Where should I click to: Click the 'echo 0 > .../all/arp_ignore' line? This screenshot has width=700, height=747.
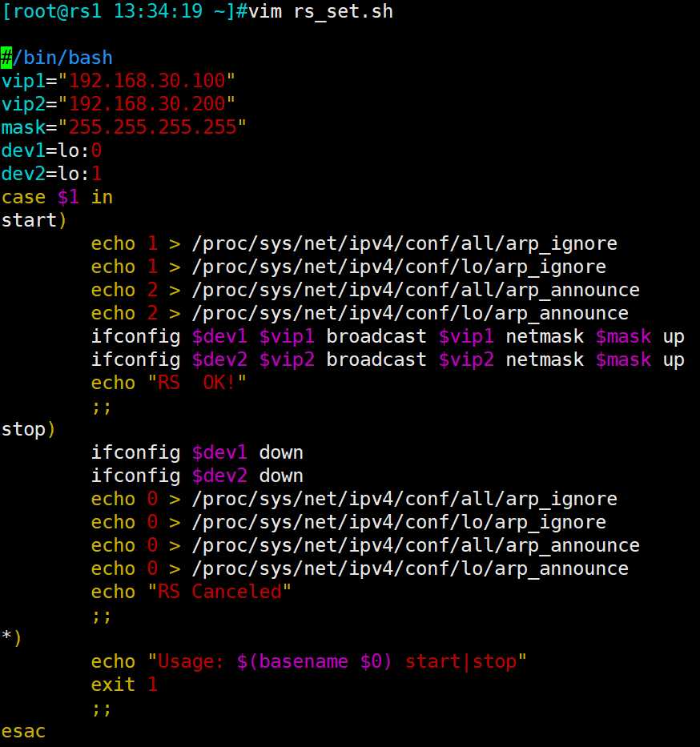(354, 499)
